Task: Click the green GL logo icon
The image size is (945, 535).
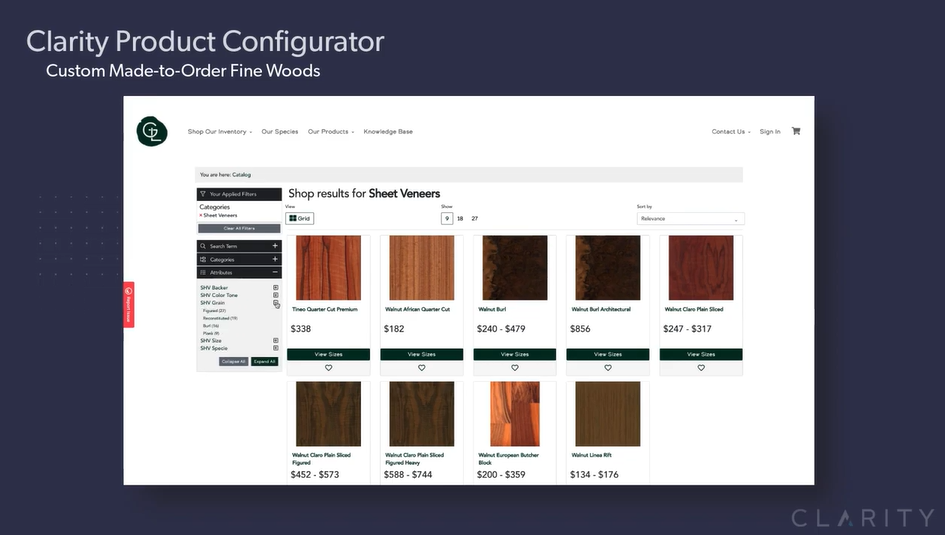Action: click(152, 131)
